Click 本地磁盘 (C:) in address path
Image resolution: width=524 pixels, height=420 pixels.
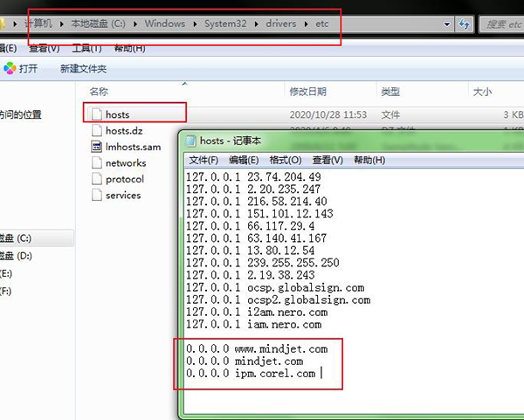[x=98, y=24]
